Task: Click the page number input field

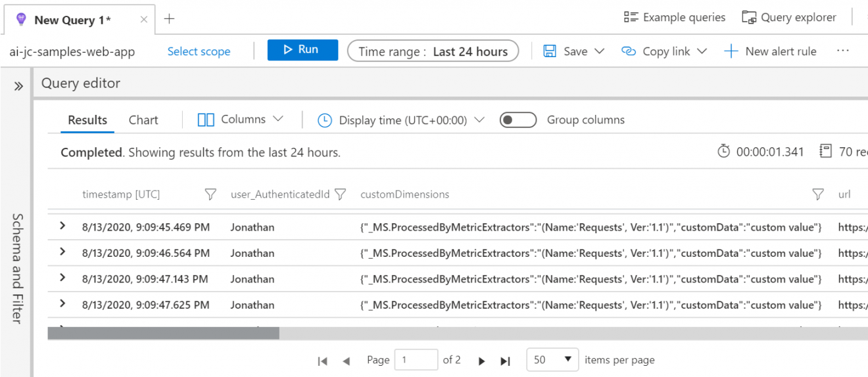Action: coord(416,360)
